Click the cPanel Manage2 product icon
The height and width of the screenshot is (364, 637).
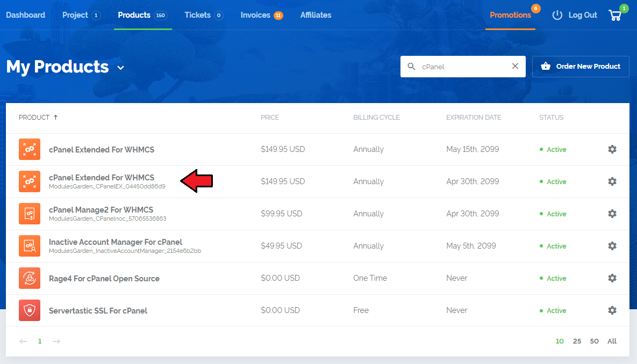click(x=30, y=214)
